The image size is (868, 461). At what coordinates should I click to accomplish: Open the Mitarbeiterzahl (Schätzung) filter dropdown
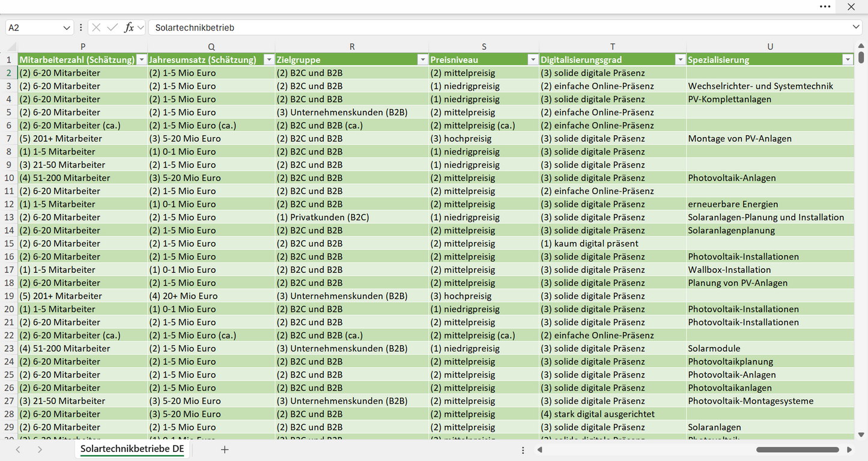141,60
